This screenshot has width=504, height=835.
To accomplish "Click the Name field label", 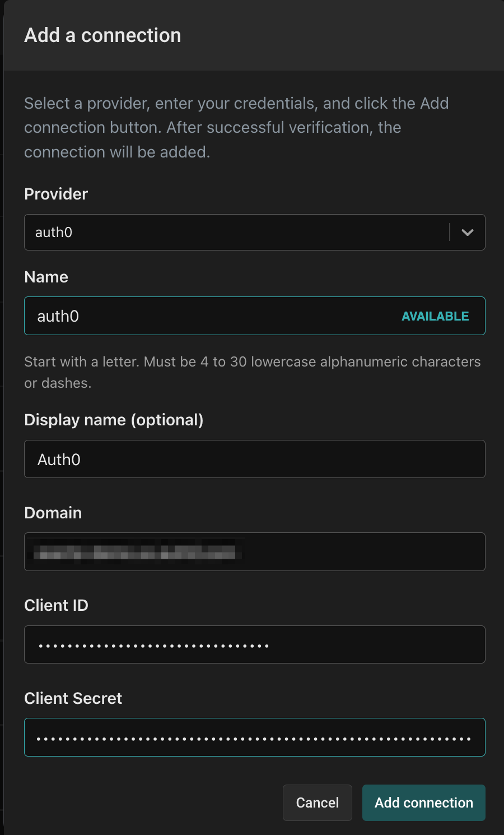I will [46, 277].
